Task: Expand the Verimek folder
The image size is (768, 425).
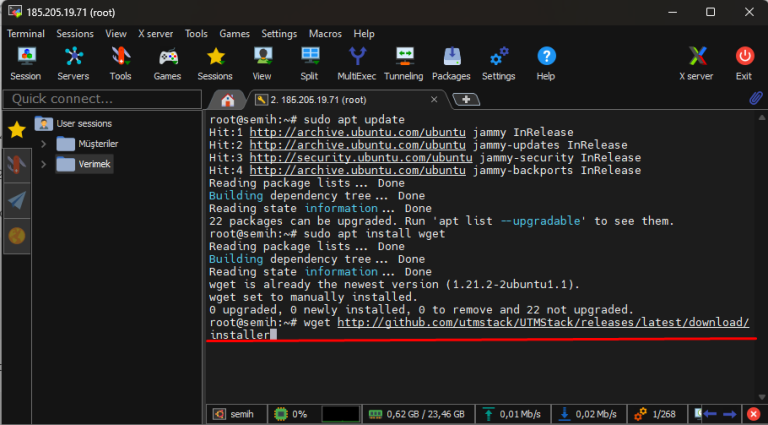Action: coord(44,164)
